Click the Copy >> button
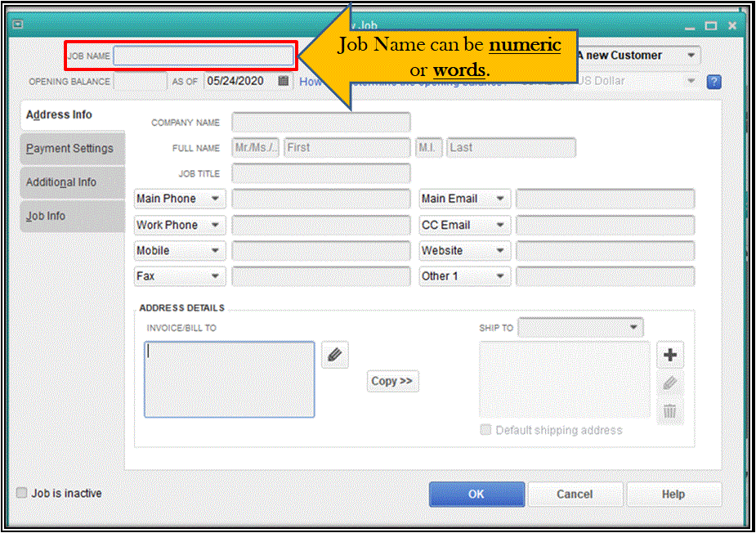The image size is (756, 533). [x=392, y=381]
